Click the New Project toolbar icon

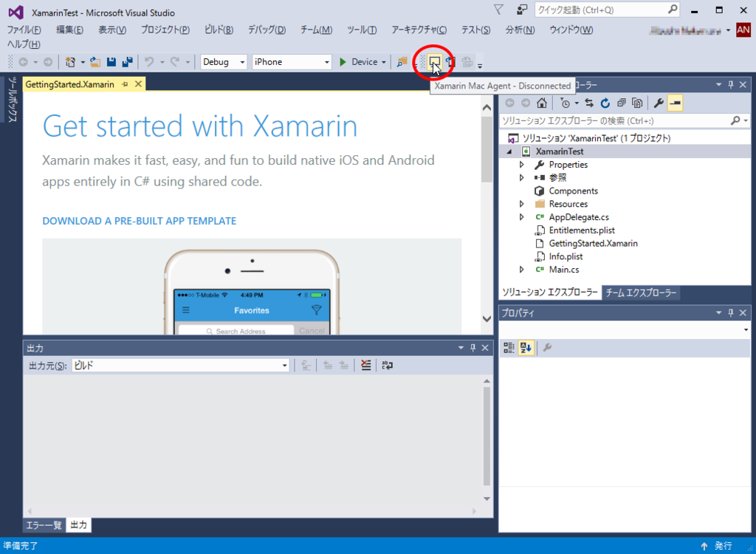click(x=71, y=62)
